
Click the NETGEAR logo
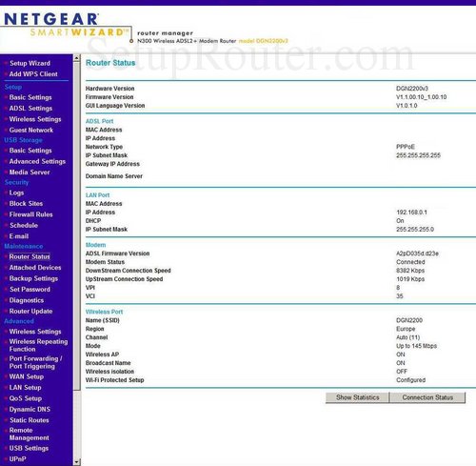click(x=51, y=19)
